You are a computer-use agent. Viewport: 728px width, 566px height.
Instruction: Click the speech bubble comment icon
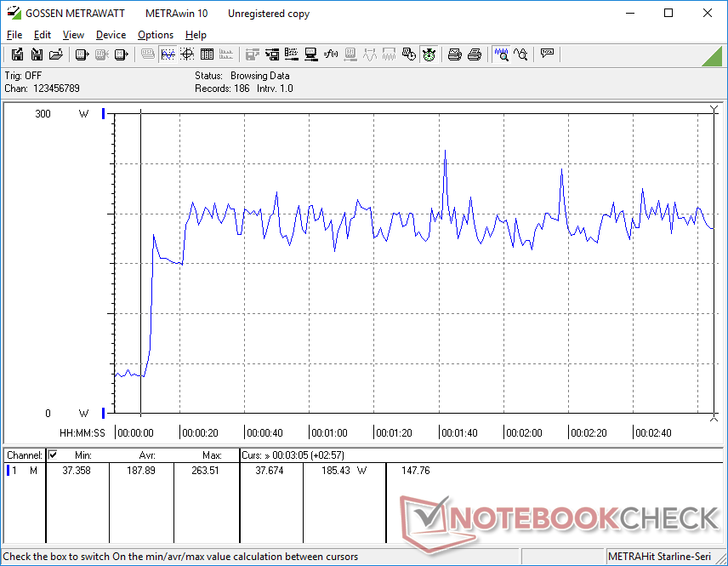coord(547,54)
